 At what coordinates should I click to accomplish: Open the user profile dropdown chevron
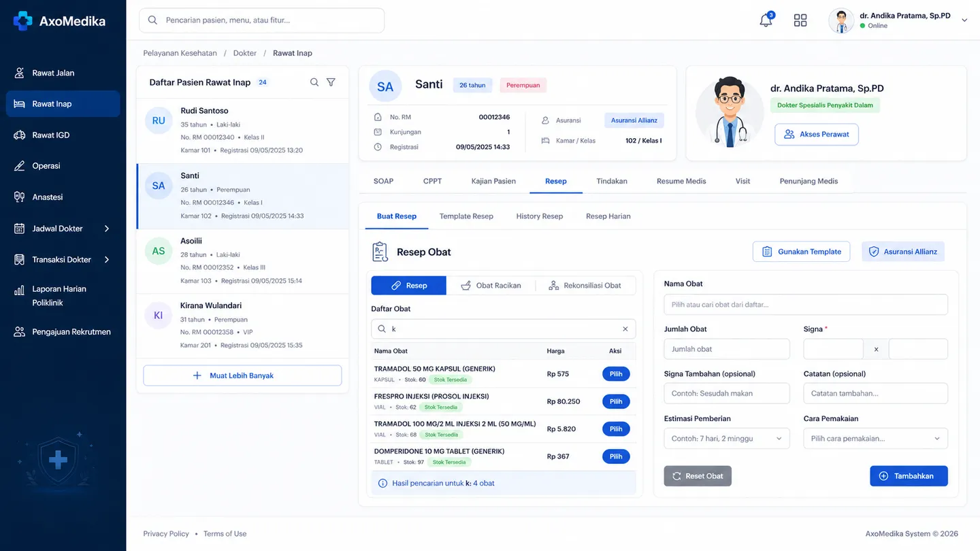pyautogui.click(x=964, y=20)
